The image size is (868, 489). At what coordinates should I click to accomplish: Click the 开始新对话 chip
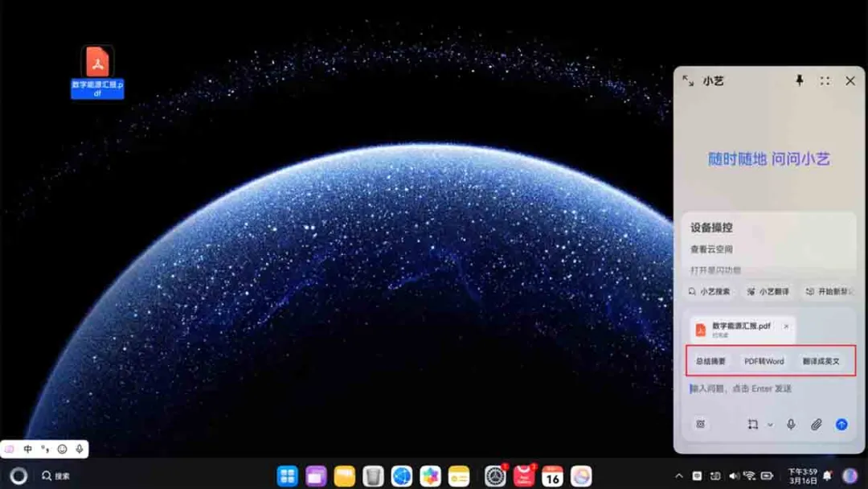pyautogui.click(x=829, y=291)
